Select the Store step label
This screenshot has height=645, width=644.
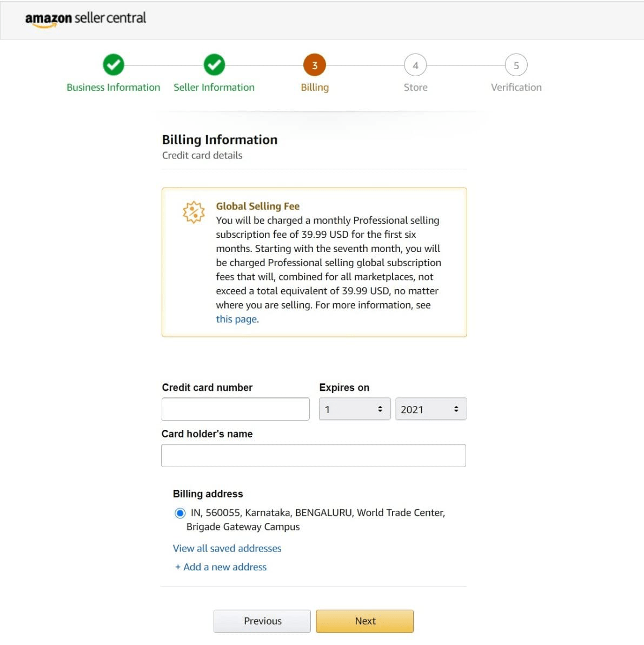coord(415,87)
